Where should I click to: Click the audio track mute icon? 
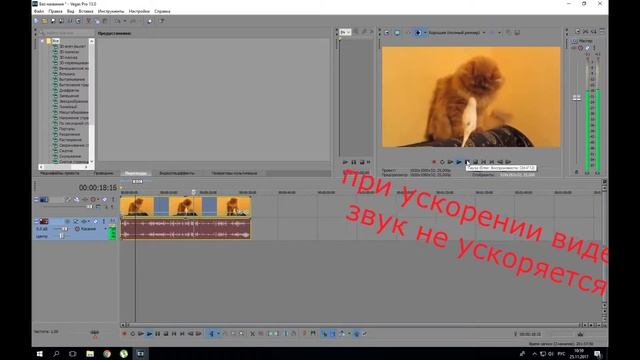96,221
